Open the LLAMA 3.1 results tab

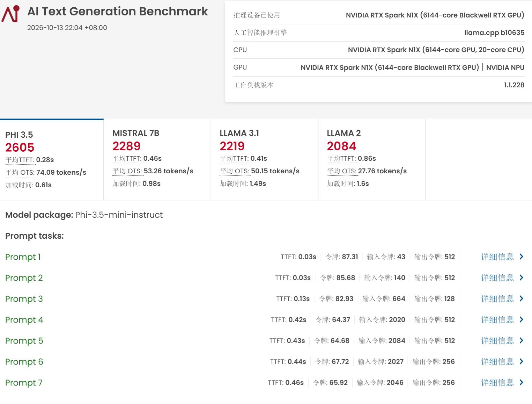pyautogui.click(x=264, y=160)
